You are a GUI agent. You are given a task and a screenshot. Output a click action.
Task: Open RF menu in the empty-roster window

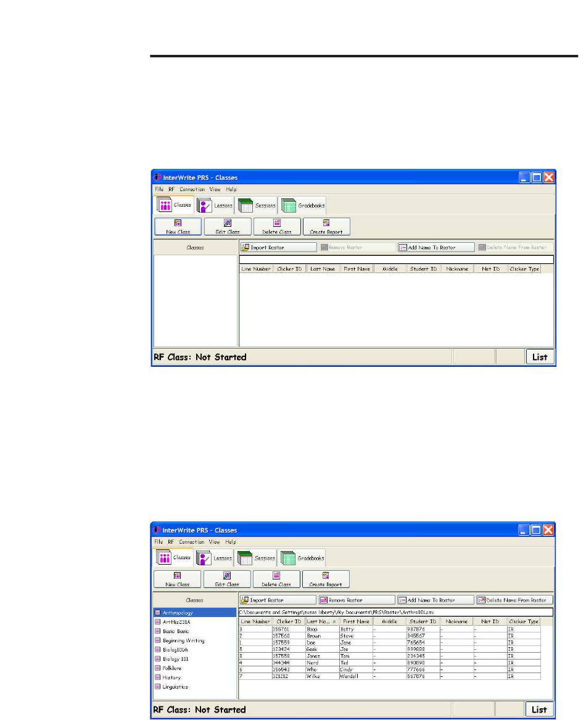point(171,189)
